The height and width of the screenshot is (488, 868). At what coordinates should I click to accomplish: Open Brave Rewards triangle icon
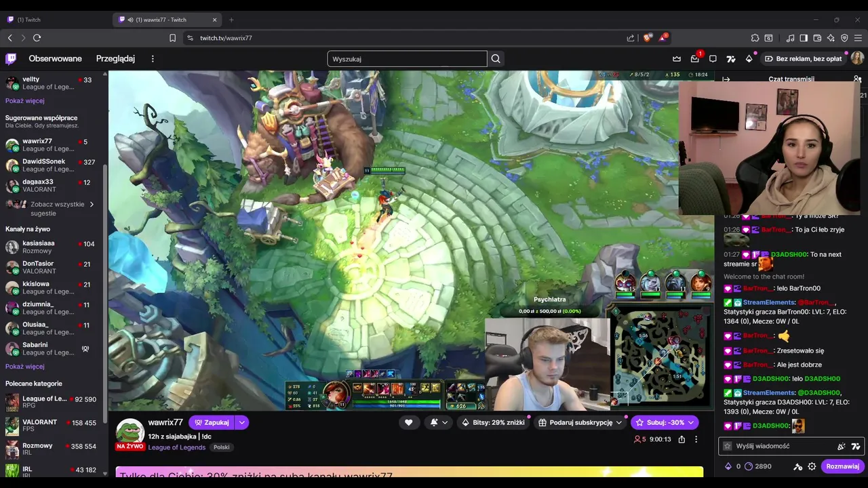[x=663, y=38]
